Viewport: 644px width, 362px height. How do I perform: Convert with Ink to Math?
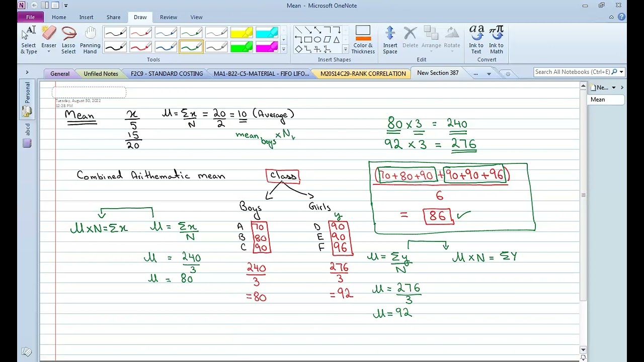point(496,40)
